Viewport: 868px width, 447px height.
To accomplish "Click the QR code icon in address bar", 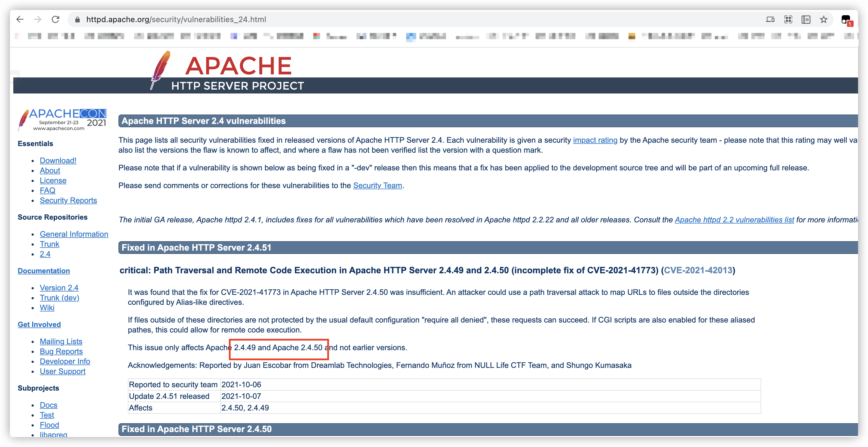I will (788, 20).
